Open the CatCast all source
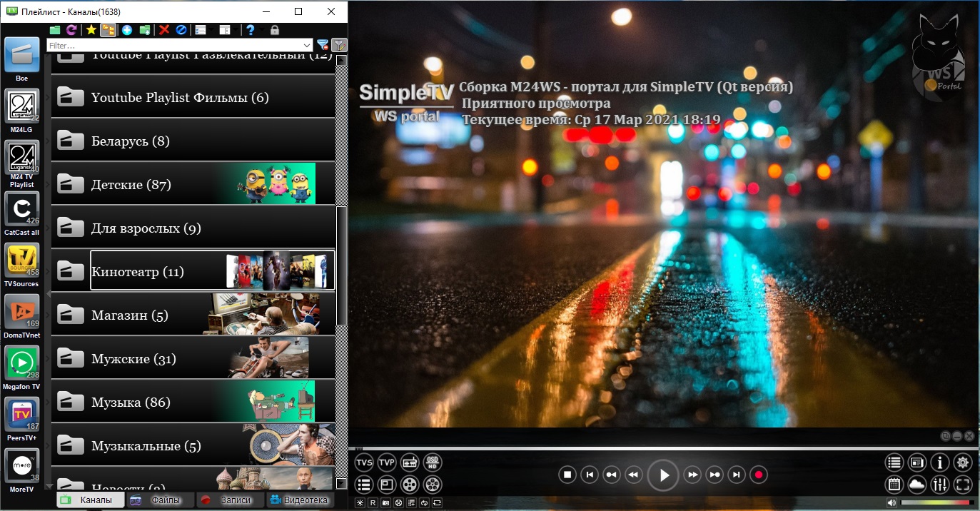Screen dimensions: 980x511 tap(21, 211)
